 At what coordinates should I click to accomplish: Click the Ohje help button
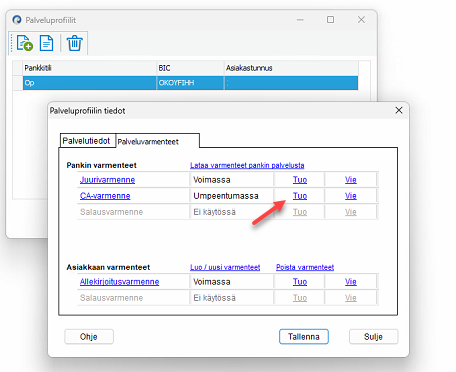[89, 337]
